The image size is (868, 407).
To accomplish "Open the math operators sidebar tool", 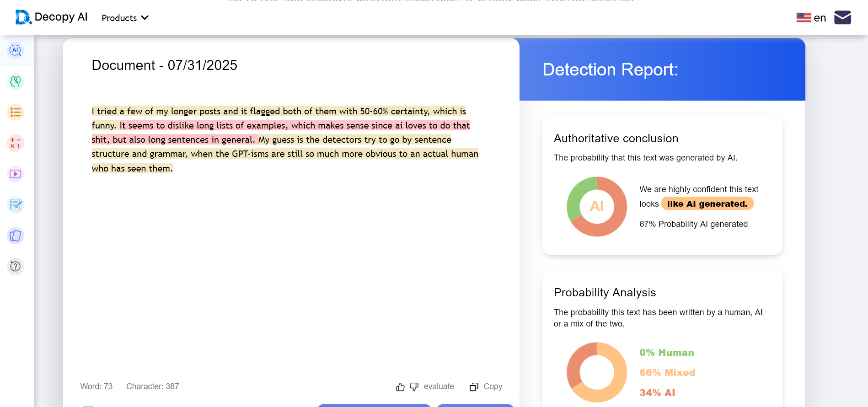I will pos(16,143).
